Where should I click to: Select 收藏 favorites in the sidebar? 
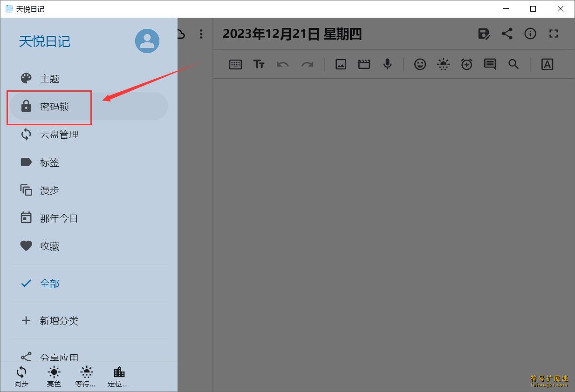click(50, 246)
